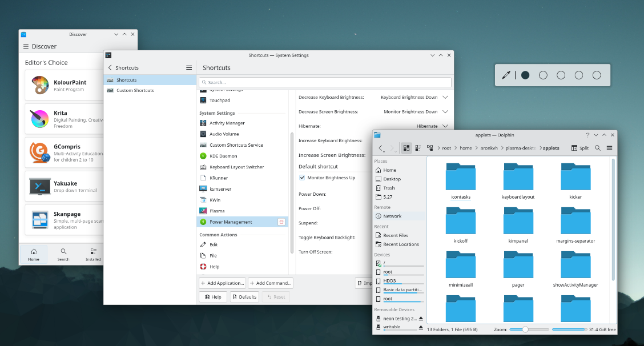Pick a color with the eyedropper widget

tap(506, 75)
